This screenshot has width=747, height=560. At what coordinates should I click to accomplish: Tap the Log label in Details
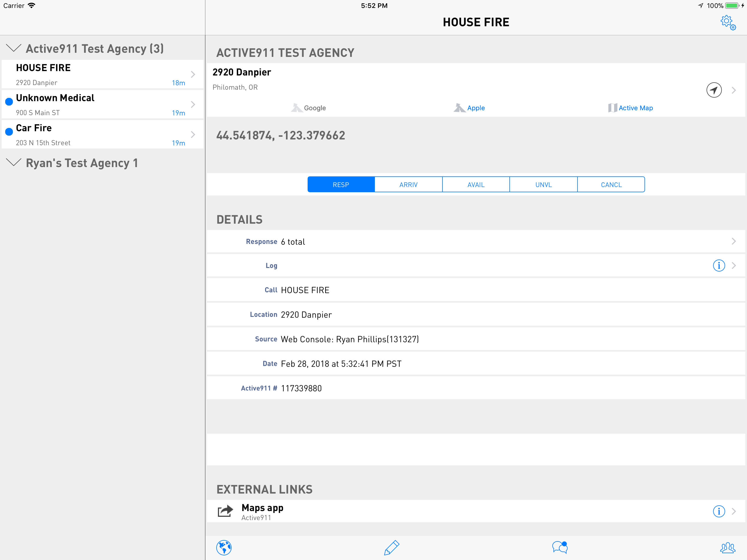272,266
